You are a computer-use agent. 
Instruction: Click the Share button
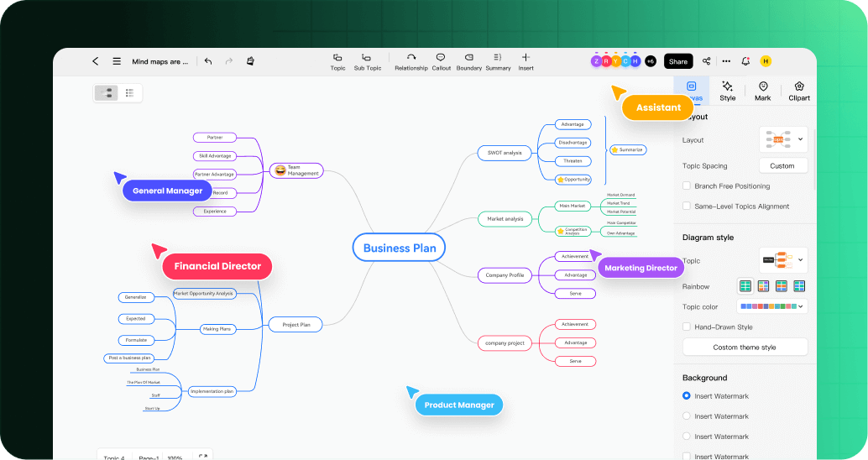click(x=678, y=61)
